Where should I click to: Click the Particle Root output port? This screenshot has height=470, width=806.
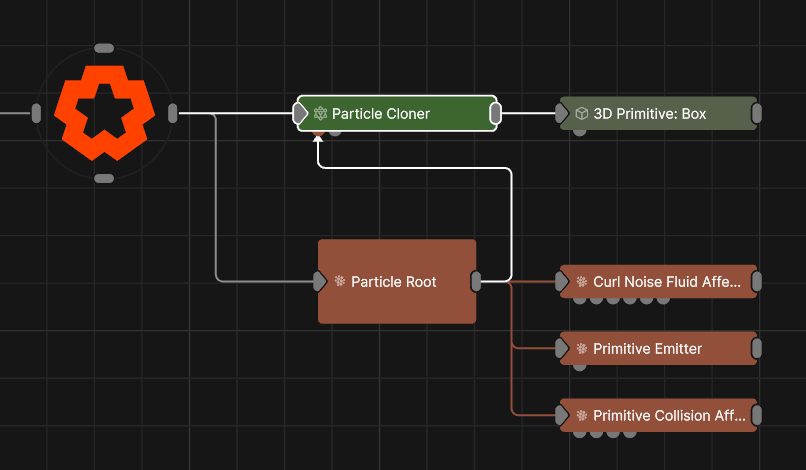(x=476, y=282)
